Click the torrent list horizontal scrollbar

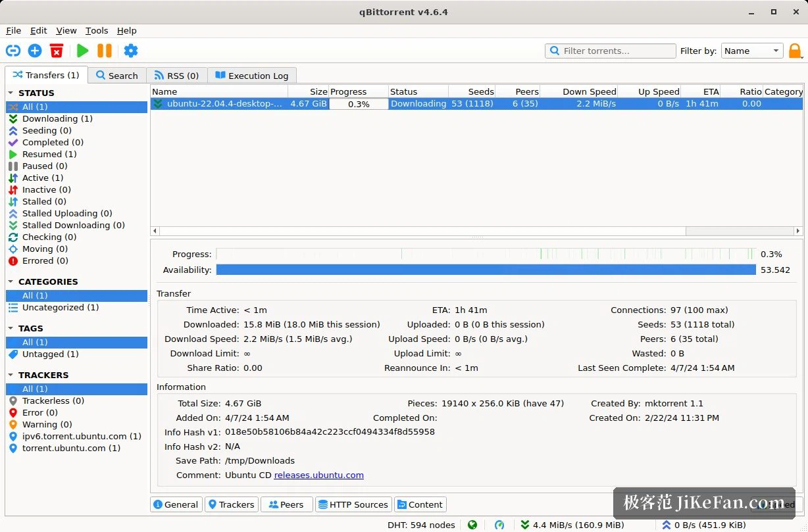477,231
